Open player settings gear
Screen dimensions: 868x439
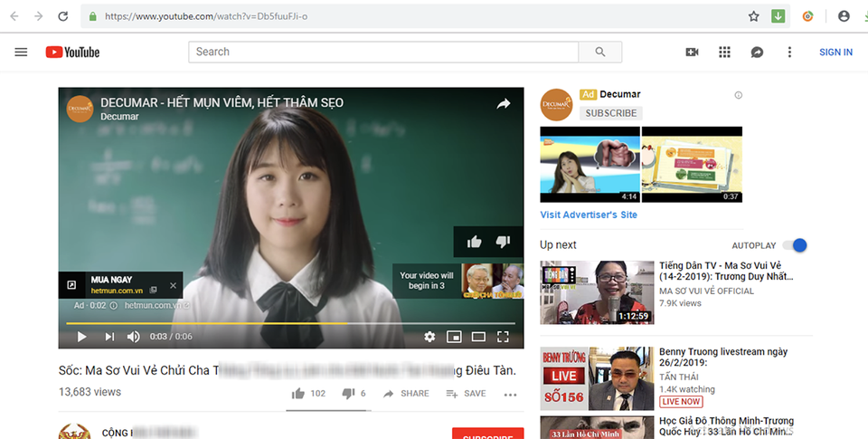429,337
